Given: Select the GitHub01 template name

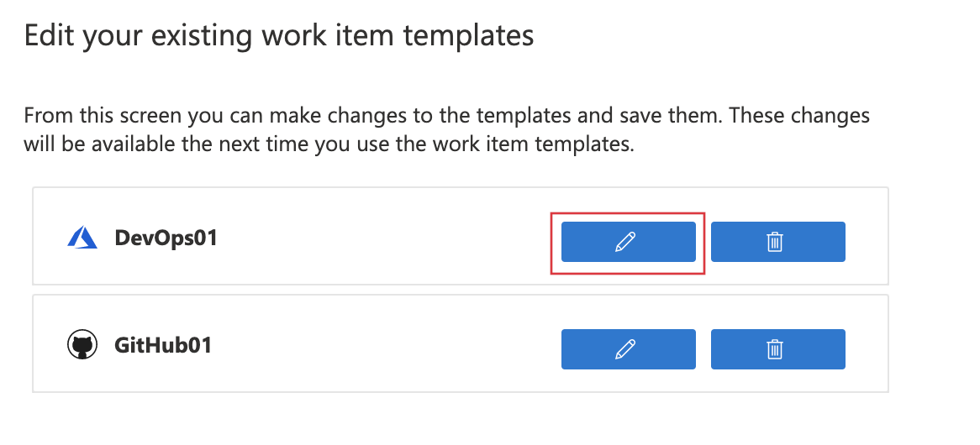Looking at the screenshot, I should pyautogui.click(x=163, y=345).
